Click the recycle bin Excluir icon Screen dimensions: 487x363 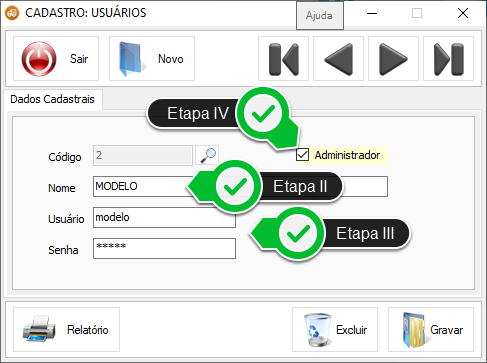pos(317,329)
